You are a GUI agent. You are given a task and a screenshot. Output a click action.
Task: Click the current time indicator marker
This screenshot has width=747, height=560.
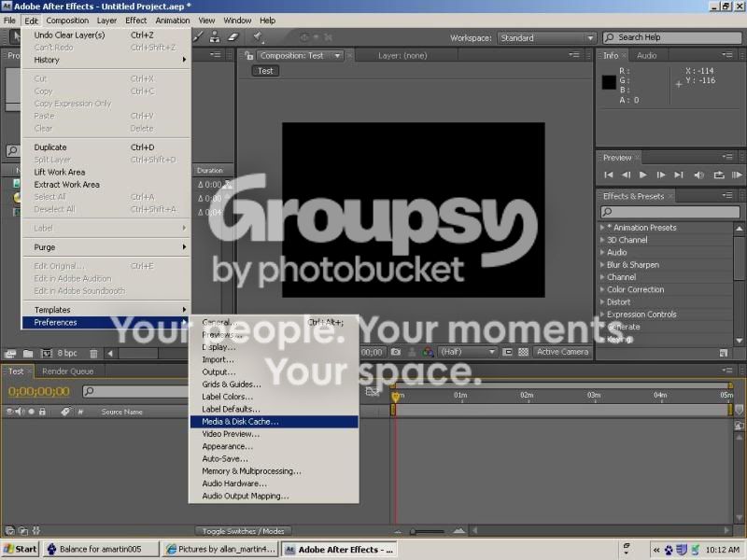(x=395, y=396)
